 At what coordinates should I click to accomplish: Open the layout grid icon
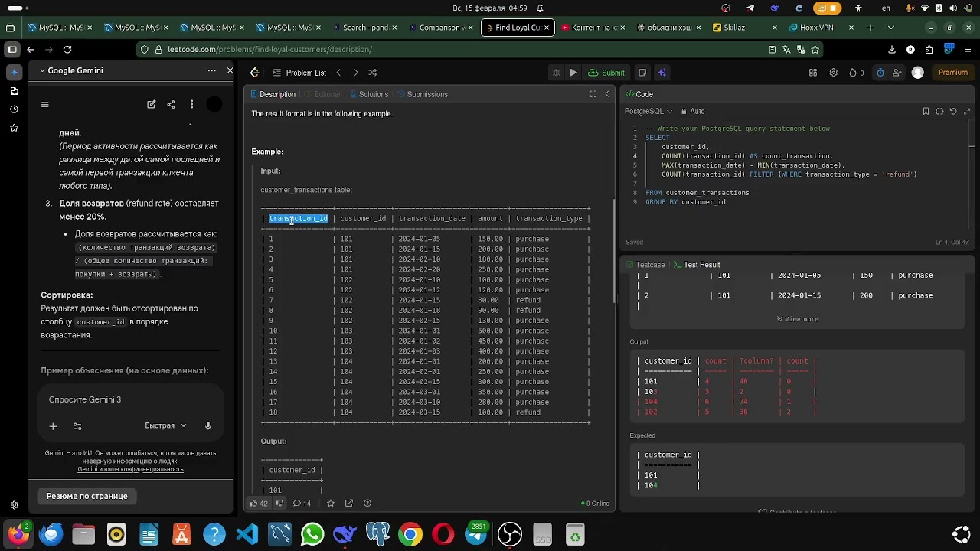[x=813, y=73]
